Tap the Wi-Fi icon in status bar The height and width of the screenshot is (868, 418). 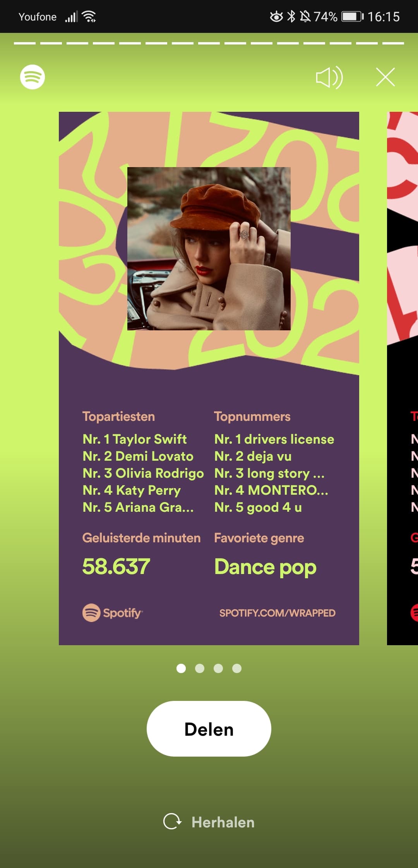pyautogui.click(x=89, y=17)
